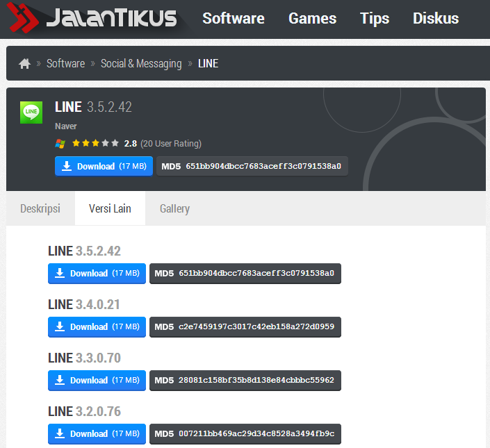Click the LINE 3.5.2.42 header title
The width and height of the screenshot is (490, 448).
(x=93, y=107)
